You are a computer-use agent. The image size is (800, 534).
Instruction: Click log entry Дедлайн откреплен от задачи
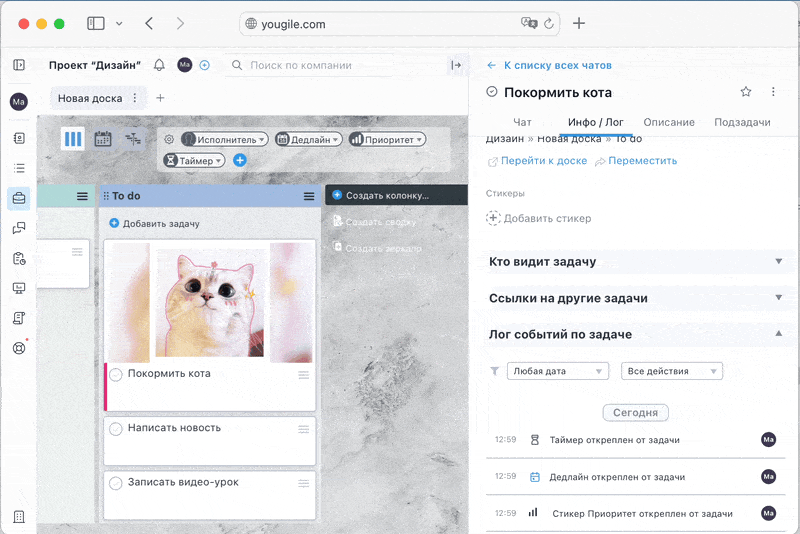pos(635,477)
